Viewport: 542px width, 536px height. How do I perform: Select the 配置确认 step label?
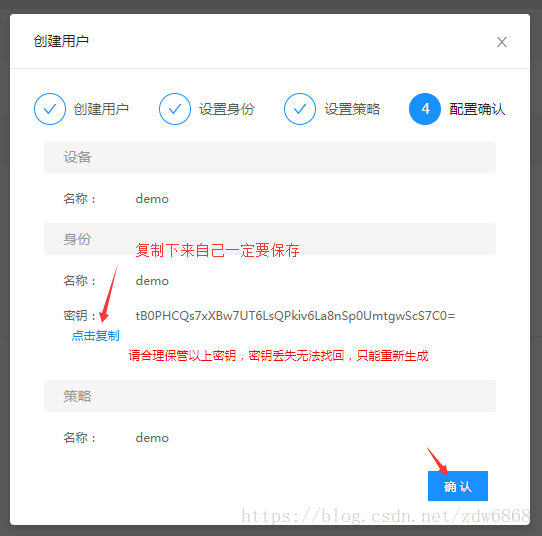pyautogui.click(x=477, y=109)
